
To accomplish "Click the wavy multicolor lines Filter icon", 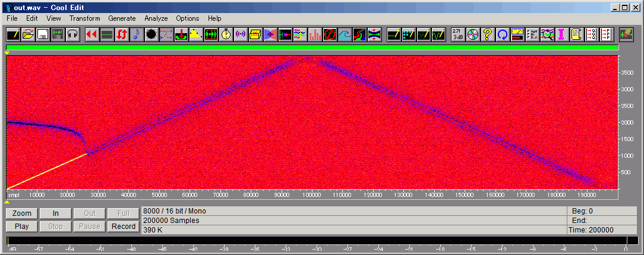I will 300,34.
